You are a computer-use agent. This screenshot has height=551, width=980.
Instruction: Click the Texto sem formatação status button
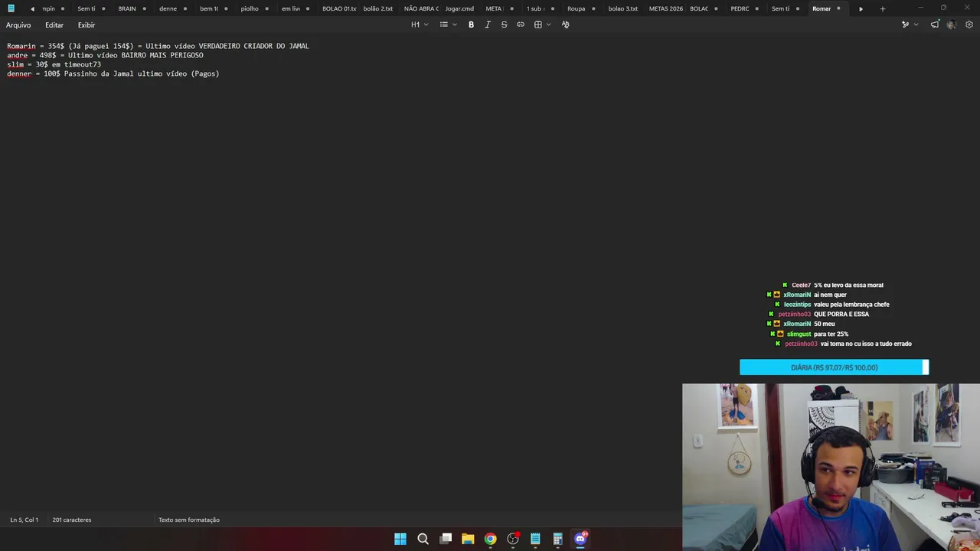189,520
